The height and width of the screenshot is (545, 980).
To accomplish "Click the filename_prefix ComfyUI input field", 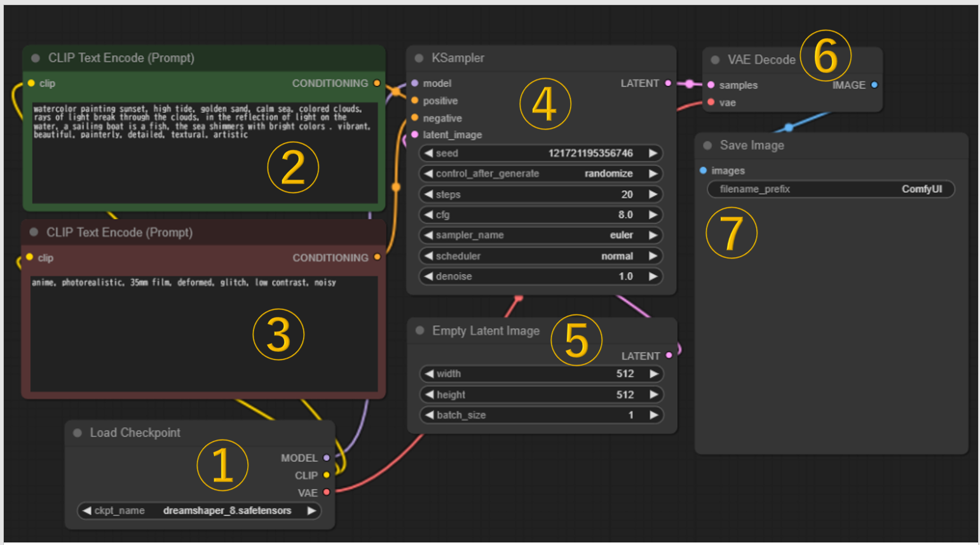I will click(x=830, y=189).
